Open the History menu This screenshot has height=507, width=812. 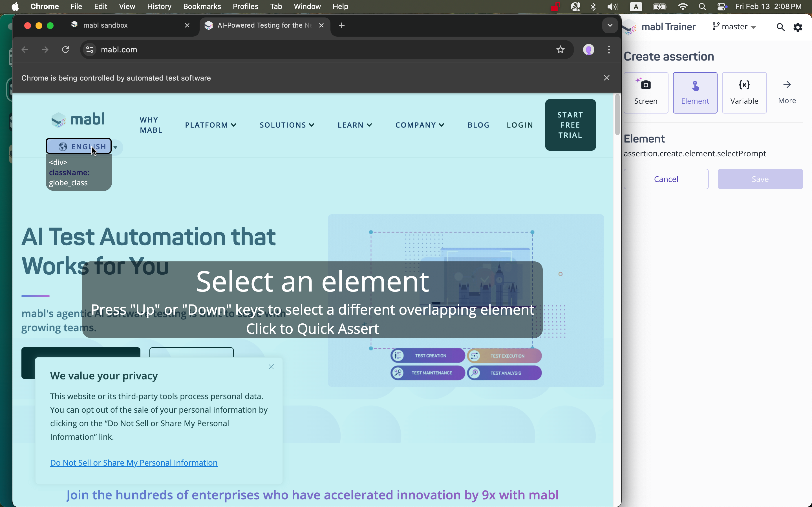click(x=159, y=6)
